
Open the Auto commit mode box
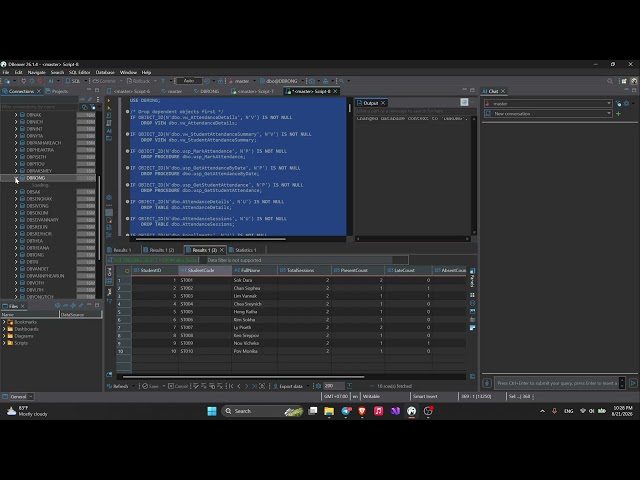click(189, 81)
